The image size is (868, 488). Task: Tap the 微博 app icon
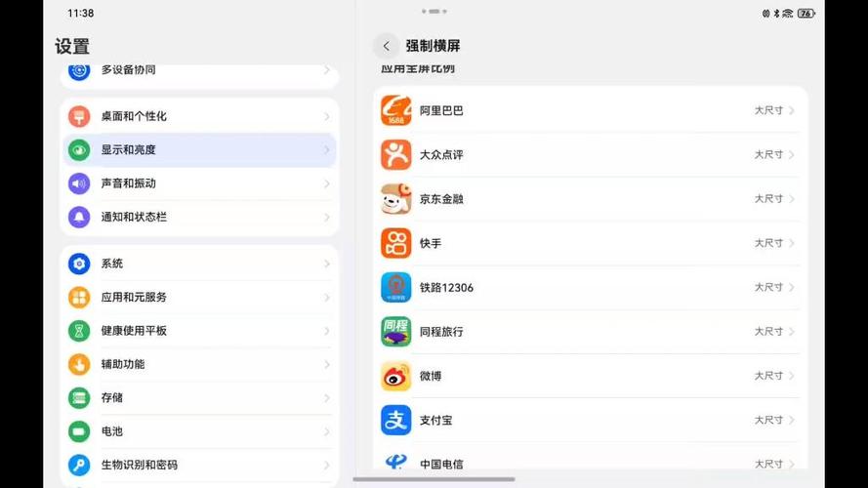tap(395, 376)
